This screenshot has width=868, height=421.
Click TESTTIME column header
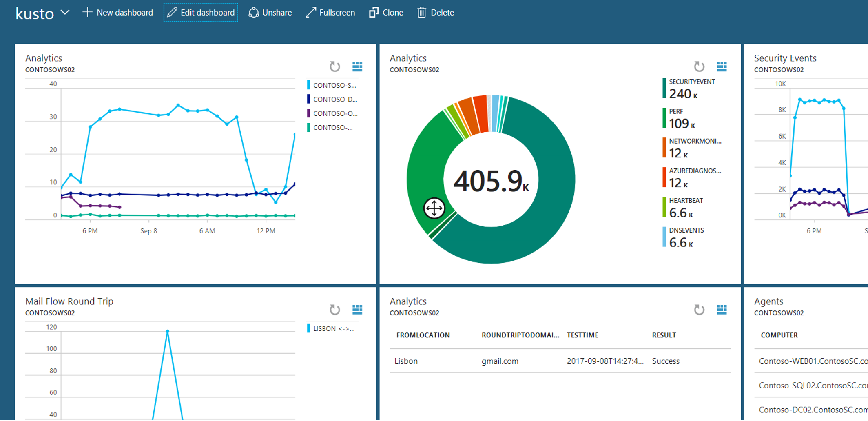pyautogui.click(x=582, y=335)
